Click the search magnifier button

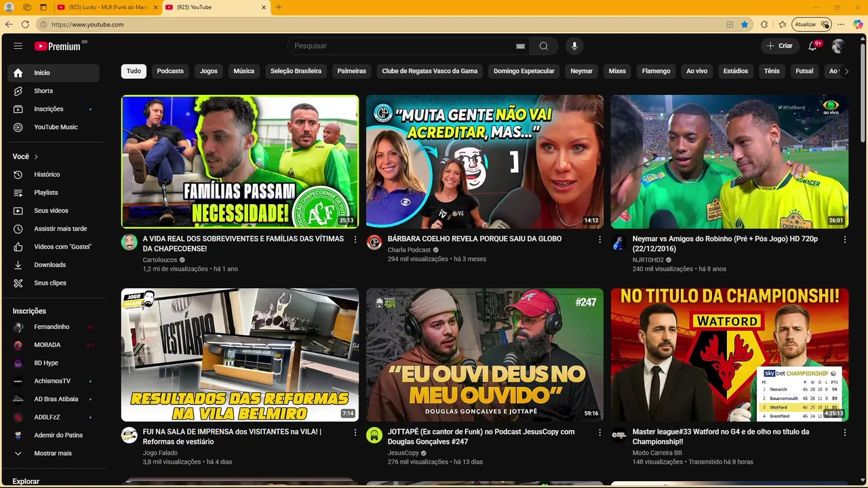(x=544, y=46)
